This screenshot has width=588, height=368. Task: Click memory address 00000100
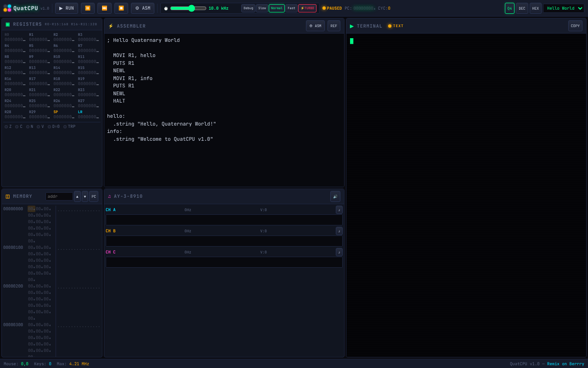pos(13,247)
